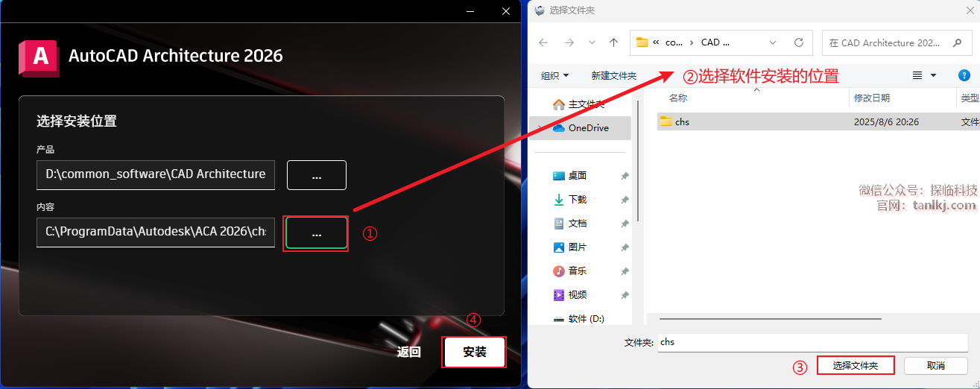The width and height of the screenshot is (980, 389).
Task: Open 主文件夹 in navigation pane
Action: [578, 104]
